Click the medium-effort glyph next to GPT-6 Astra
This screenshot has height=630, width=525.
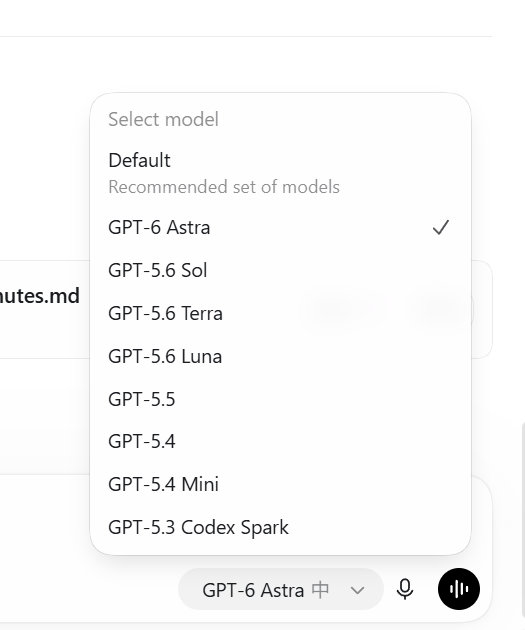(321, 590)
